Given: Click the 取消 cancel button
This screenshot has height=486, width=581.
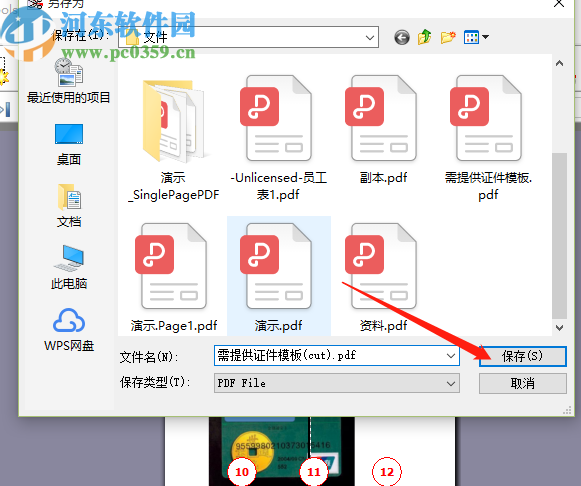Looking at the screenshot, I should coord(522,383).
